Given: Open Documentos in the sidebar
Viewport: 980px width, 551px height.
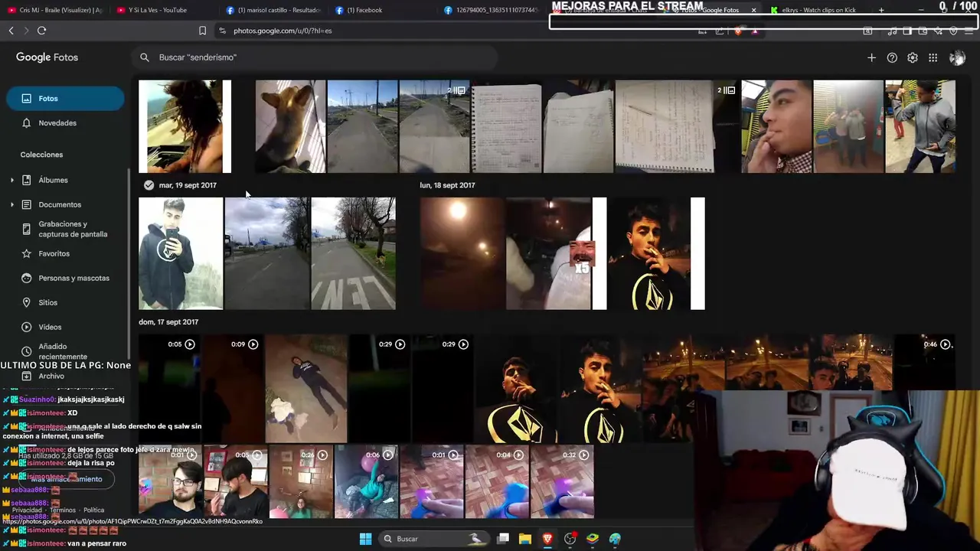Looking at the screenshot, I should tap(60, 205).
